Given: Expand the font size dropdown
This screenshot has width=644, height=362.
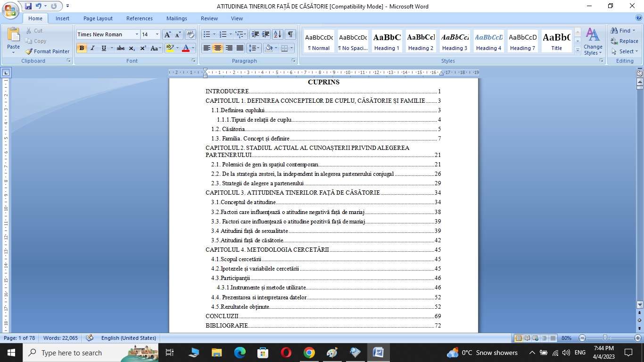Looking at the screenshot, I should 157,34.
